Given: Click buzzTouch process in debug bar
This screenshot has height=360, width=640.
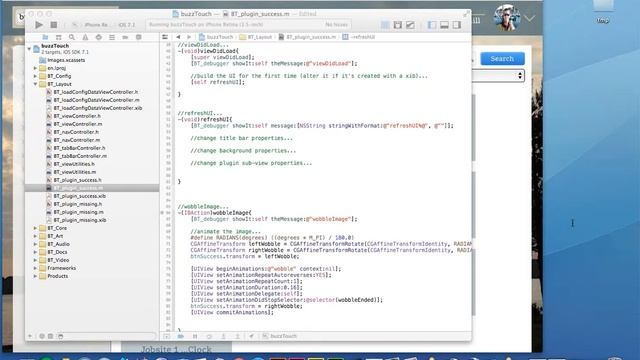Looking at the screenshot, I should pyautogui.click(x=280, y=336).
